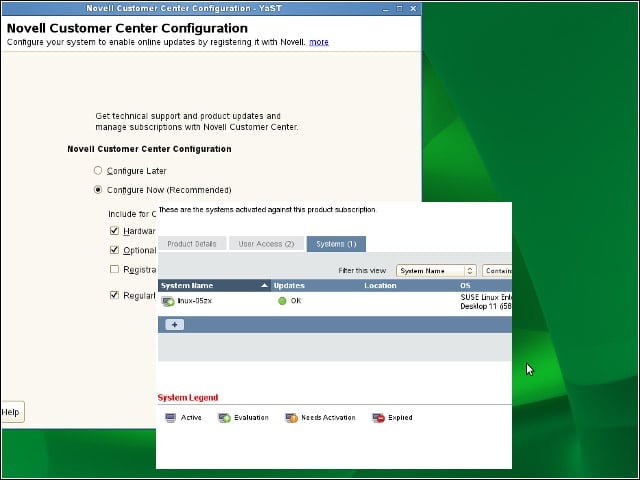Click the 'Filter this view' label
This screenshot has width=640, height=480.
pyautogui.click(x=362, y=271)
